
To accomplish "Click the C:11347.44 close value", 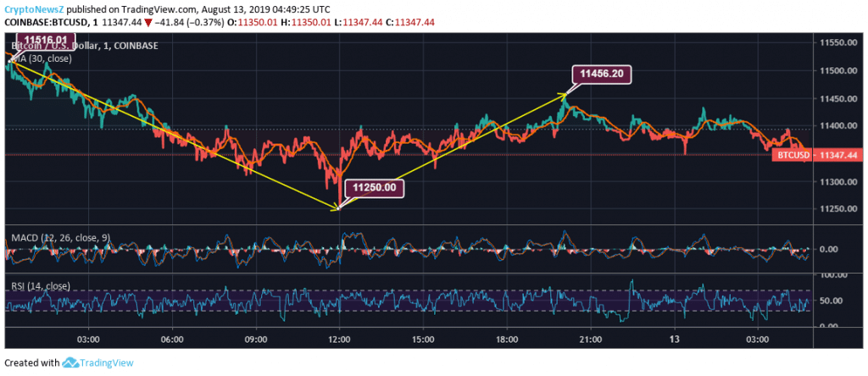I will 411,22.
